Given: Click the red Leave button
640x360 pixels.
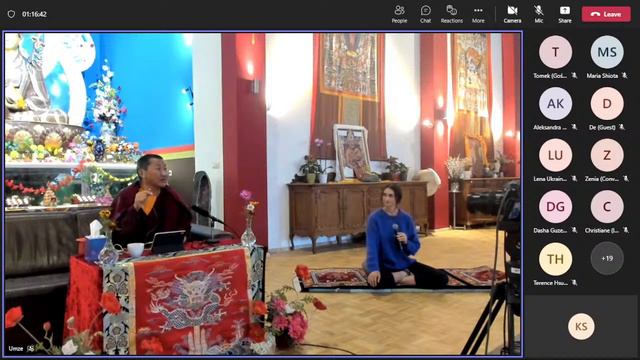Looking at the screenshot, I should [606, 14].
